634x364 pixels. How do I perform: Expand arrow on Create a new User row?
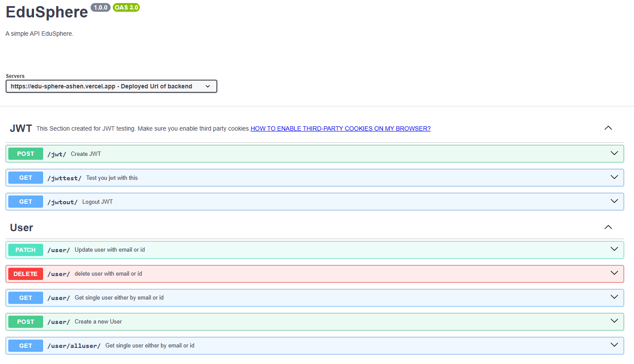(x=614, y=321)
